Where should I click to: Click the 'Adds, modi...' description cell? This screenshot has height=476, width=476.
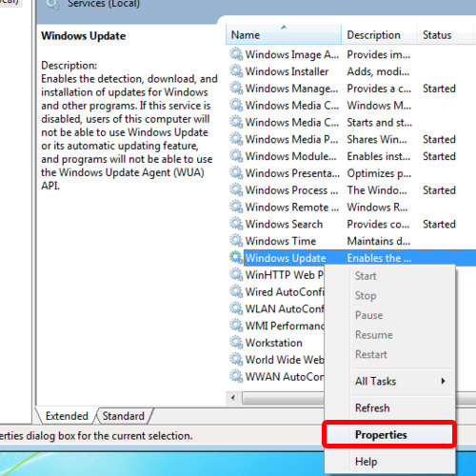378,71
